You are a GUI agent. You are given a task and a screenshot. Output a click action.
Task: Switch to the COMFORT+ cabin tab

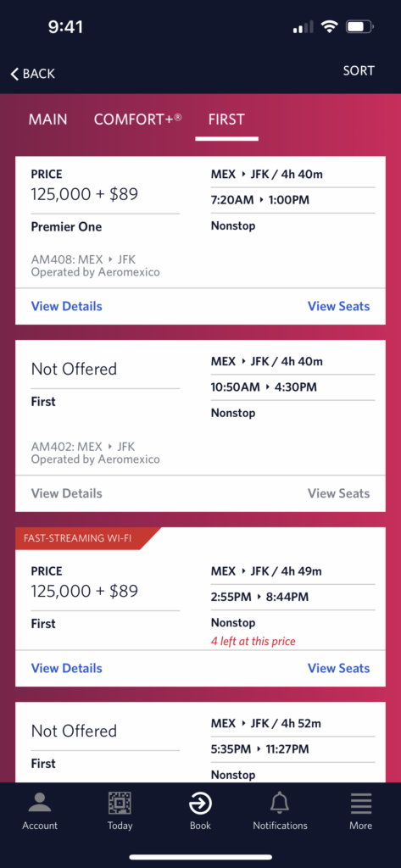(138, 119)
